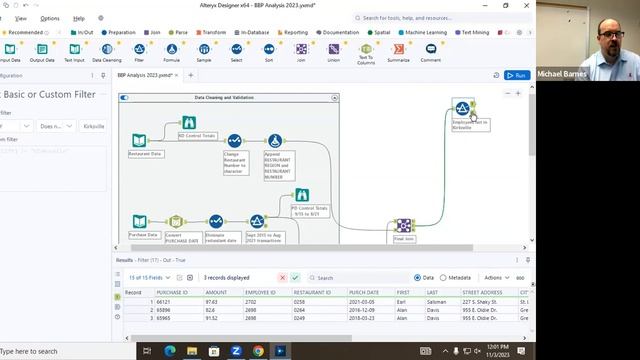This screenshot has width=640, height=360.
Task: Open the View menu
Action: coord(20,18)
